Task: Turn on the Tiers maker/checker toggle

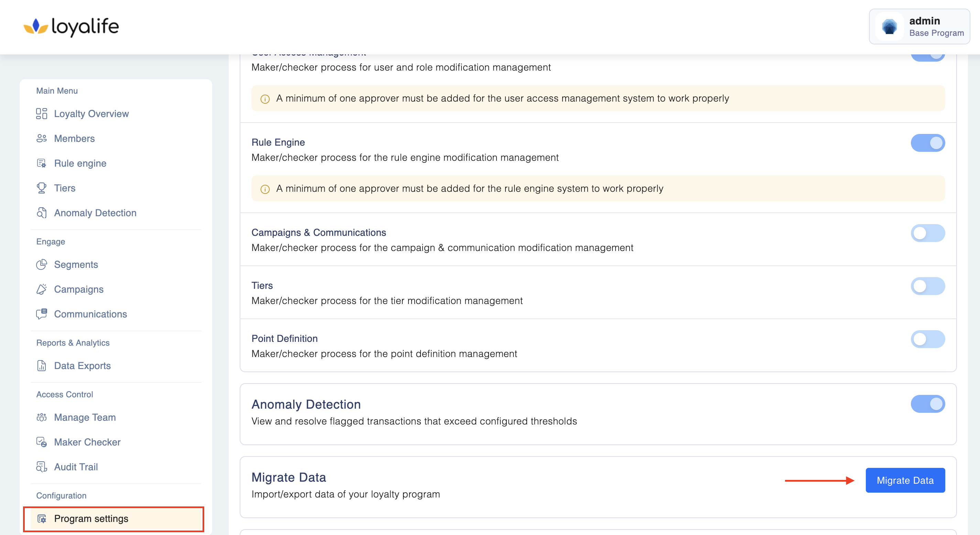Action: click(x=927, y=286)
